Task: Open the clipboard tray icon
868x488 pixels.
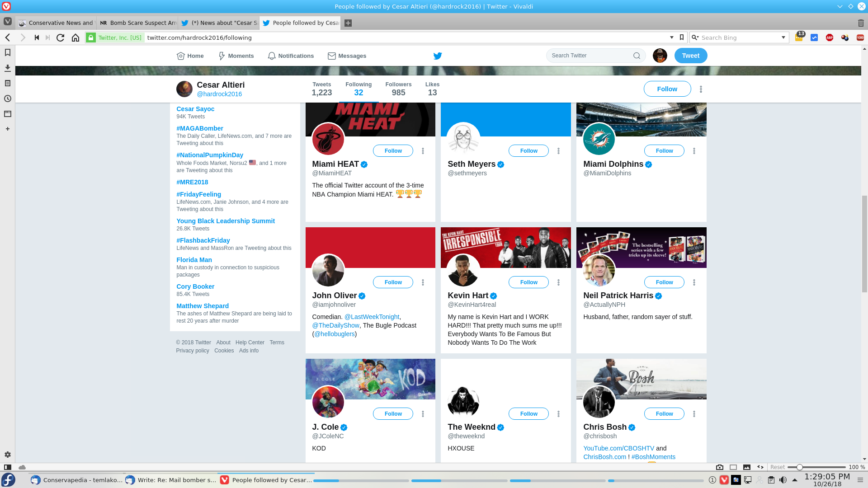Action: coord(771,480)
